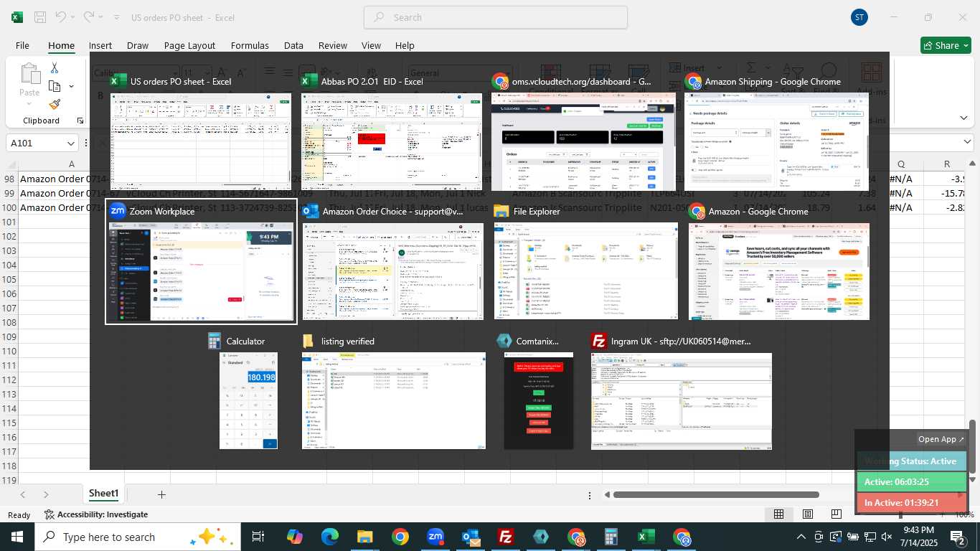Image resolution: width=980 pixels, height=551 pixels.
Task: Open the Zoom app in the taskbar
Action: [435, 537]
